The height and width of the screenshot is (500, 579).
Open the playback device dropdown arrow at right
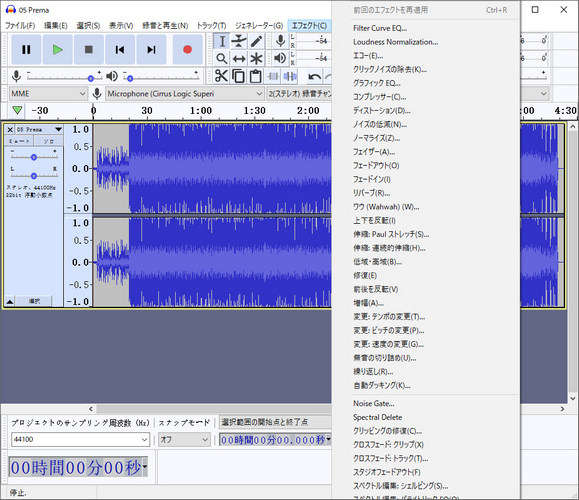(x=544, y=93)
